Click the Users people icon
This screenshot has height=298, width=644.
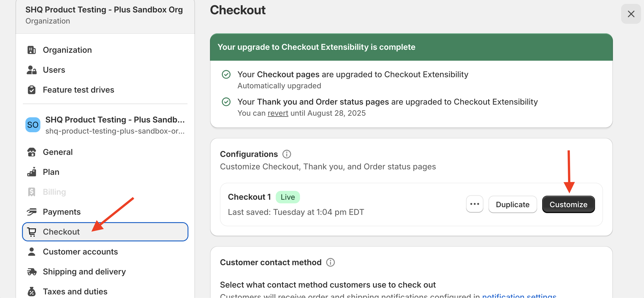point(32,70)
